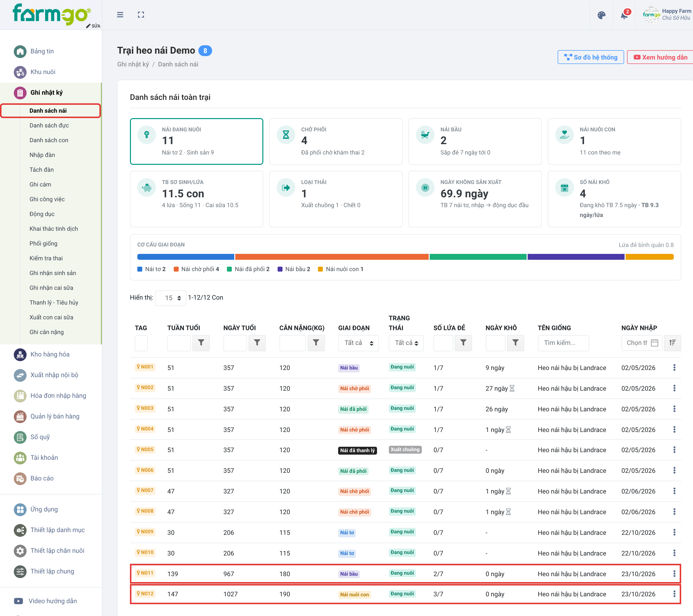Select the Chờ phối summary card
The width and height of the screenshot is (693, 616).
pyautogui.click(x=336, y=141)
